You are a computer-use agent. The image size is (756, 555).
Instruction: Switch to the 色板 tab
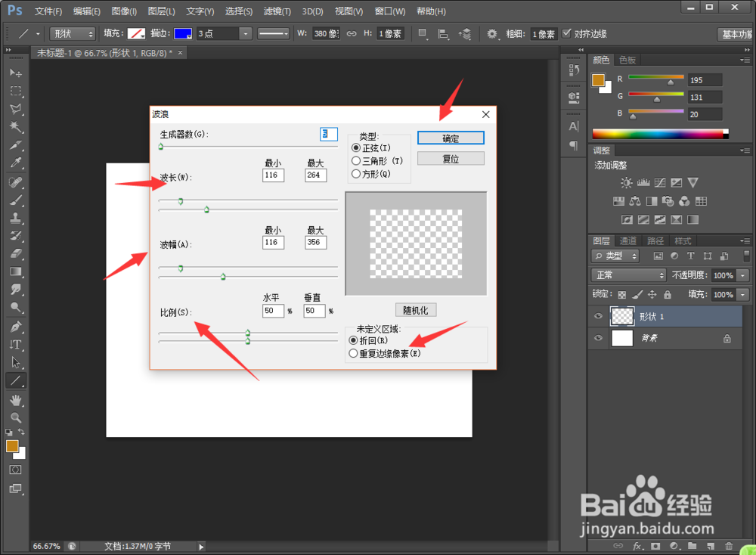[x=627, y=60]
